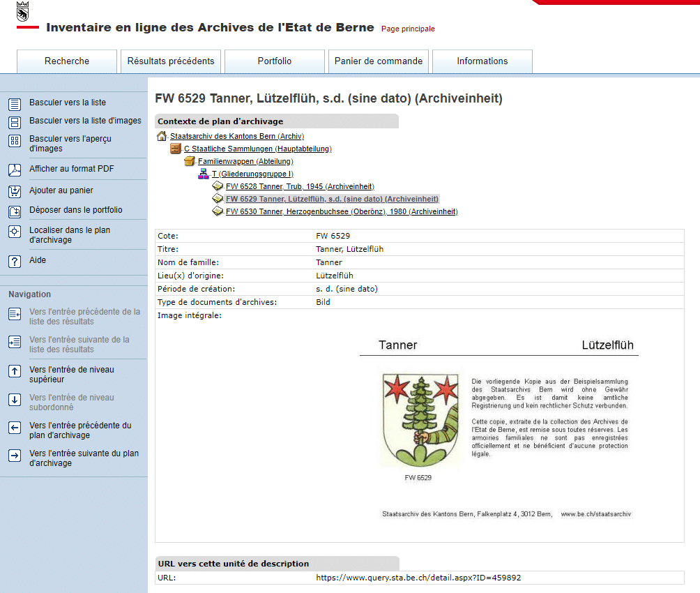Click the hierarchy icon beside T Gliederungsgruppe
This screenshot has width=700, height=593.
(203, 174)
